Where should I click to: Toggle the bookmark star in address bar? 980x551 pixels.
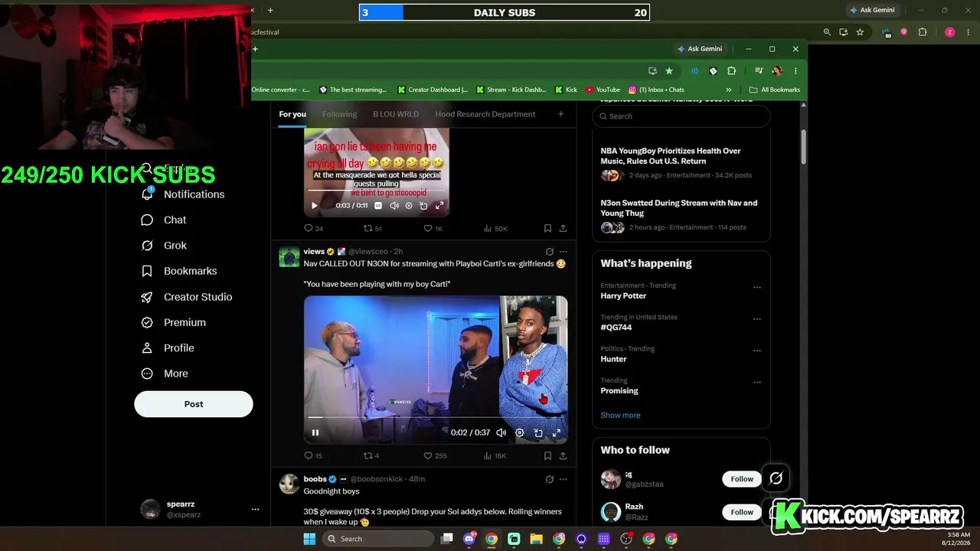(669, 70)
